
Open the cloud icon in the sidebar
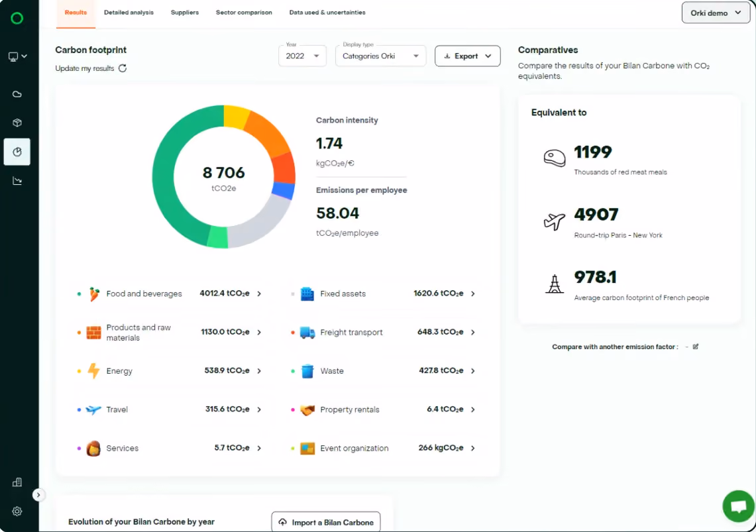pos(17,94)
